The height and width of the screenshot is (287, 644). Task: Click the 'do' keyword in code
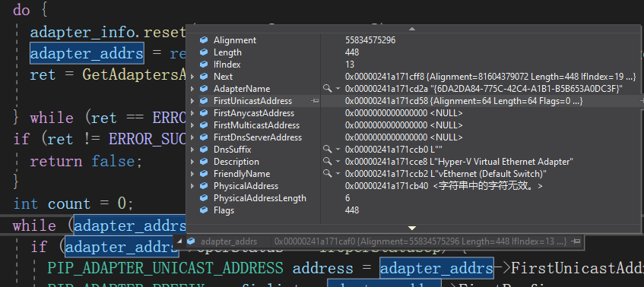tap(21, 11)
